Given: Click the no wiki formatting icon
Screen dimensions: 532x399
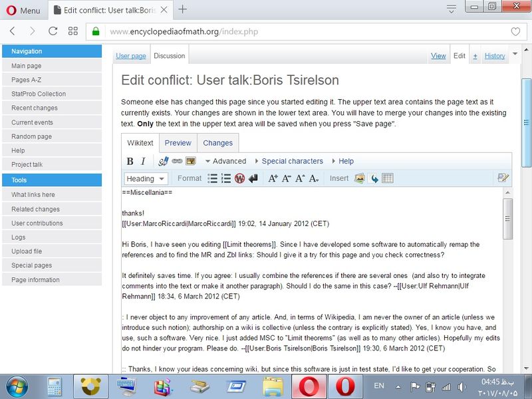Looking at the screenshot, I should pyautogui.click(x=239, y=178).
